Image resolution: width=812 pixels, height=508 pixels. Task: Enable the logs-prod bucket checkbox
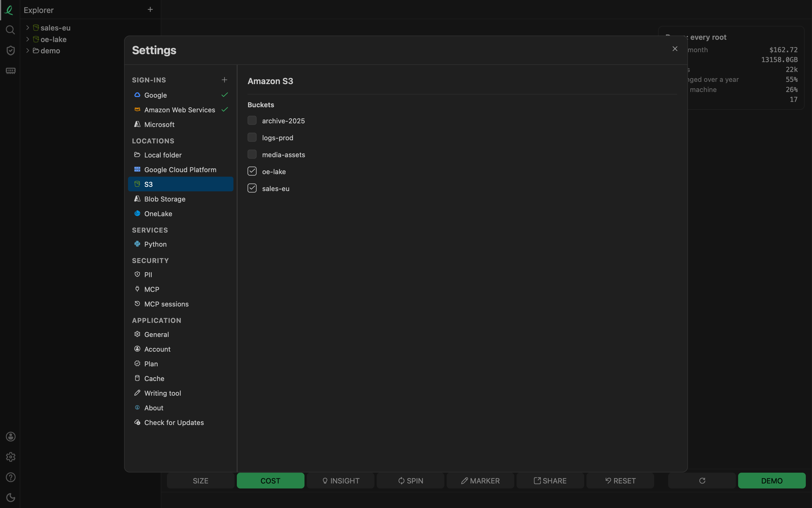point(252,137)
